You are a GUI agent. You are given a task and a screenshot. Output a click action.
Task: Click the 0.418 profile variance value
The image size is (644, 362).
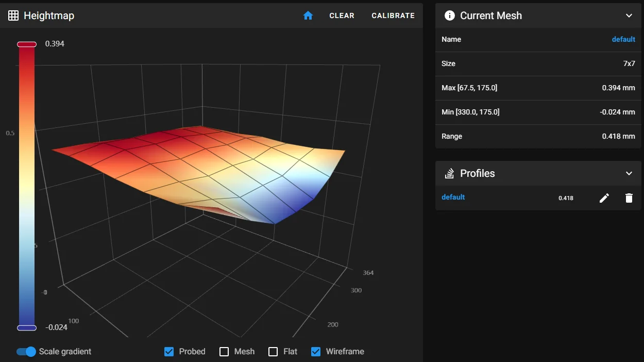[566, 198]
